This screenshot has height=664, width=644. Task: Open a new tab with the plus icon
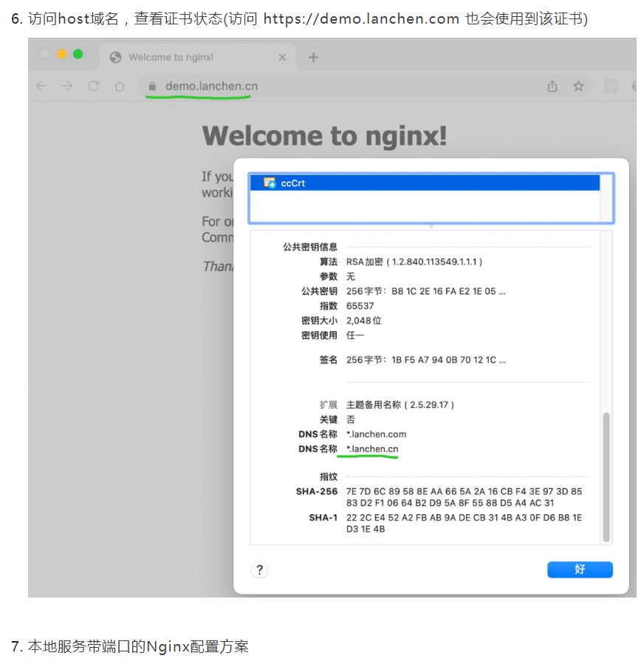coord(313,57)
